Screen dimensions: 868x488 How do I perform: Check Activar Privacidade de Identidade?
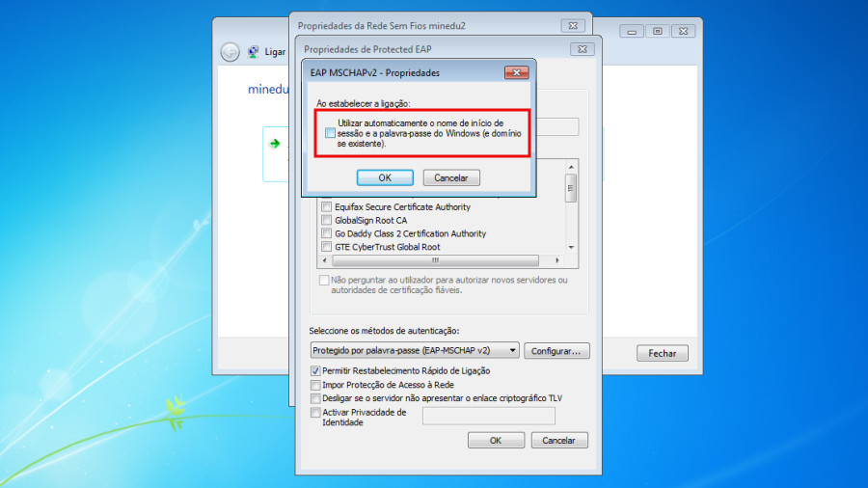(315, 412)
